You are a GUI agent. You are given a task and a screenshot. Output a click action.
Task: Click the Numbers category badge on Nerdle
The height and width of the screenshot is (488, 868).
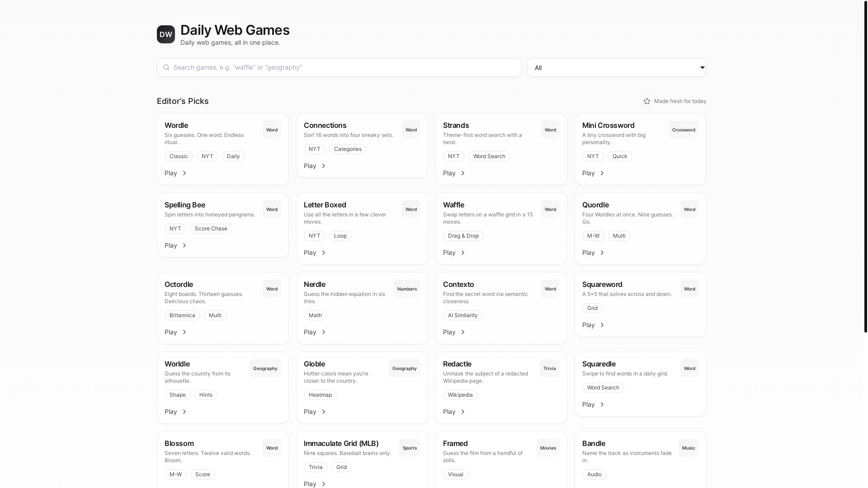407,289
